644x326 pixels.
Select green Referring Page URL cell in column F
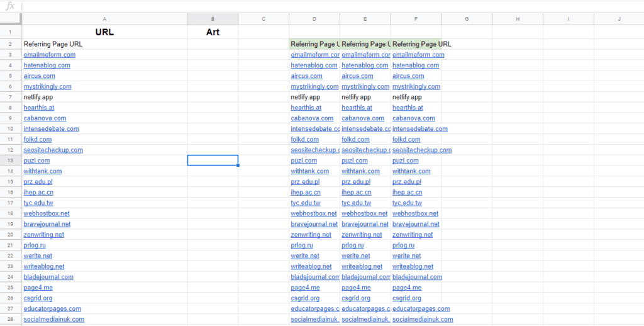416,44
